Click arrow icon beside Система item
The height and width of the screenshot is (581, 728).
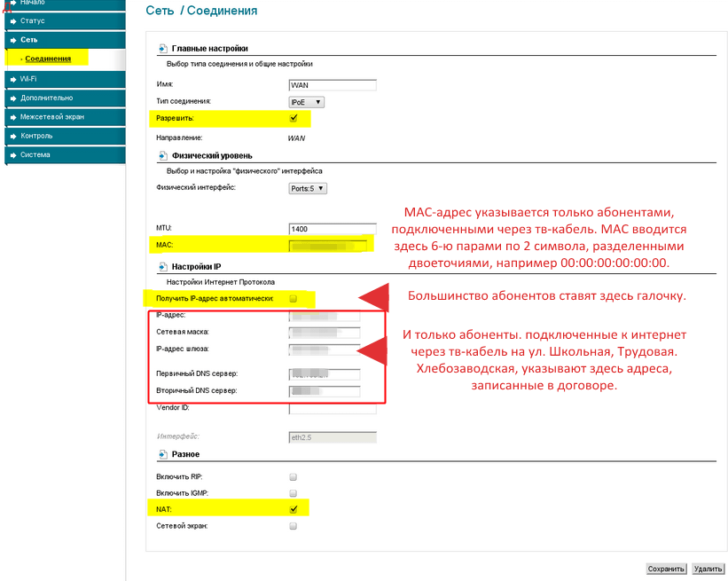[x=12, y=155]
